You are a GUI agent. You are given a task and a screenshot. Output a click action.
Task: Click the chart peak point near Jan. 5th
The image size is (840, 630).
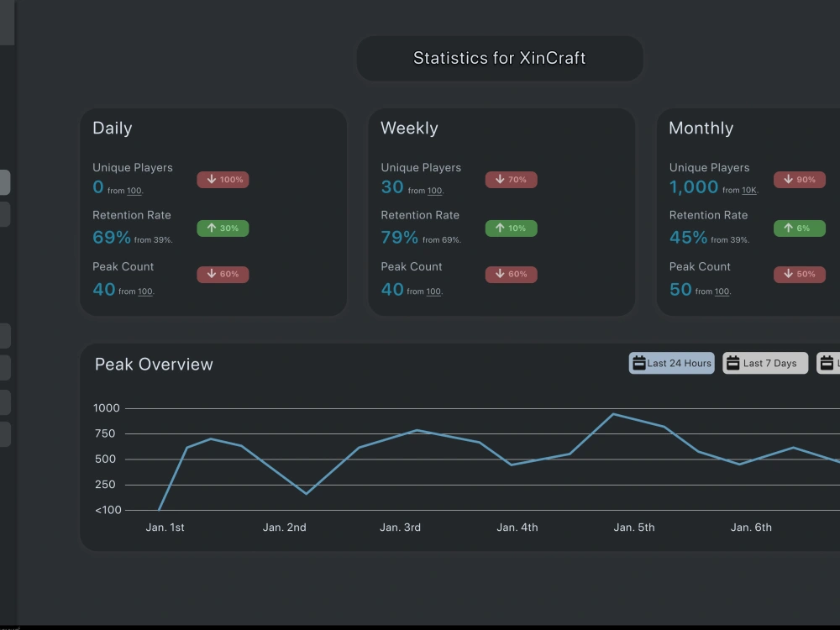pyautogui.click(x=613, y=413)
